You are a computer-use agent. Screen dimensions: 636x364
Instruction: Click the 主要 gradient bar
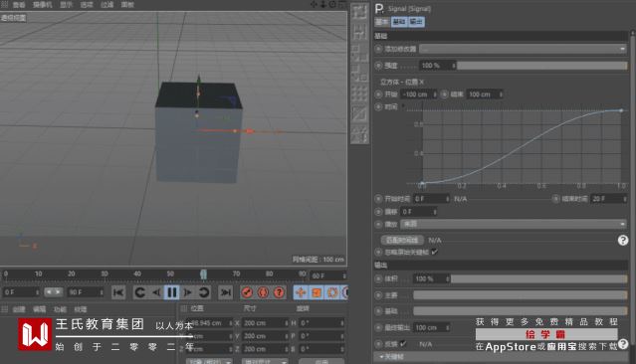pos(520,295)
